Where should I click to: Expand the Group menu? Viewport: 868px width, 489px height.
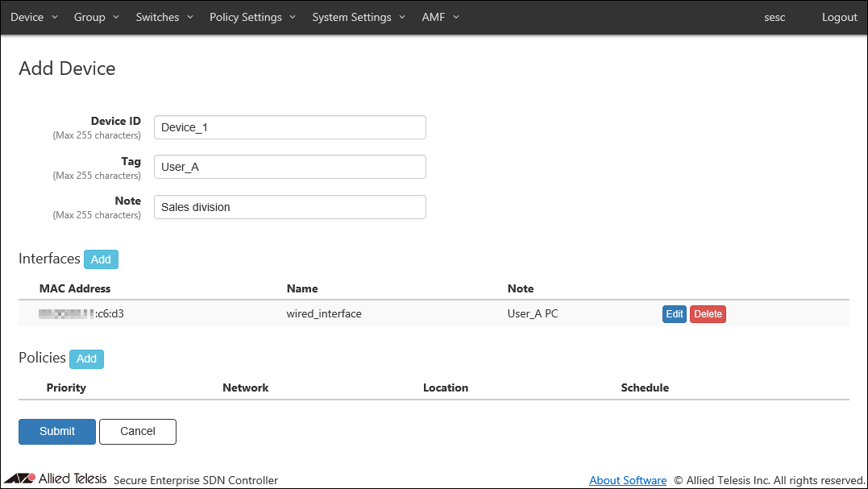[x=96, y=17]
